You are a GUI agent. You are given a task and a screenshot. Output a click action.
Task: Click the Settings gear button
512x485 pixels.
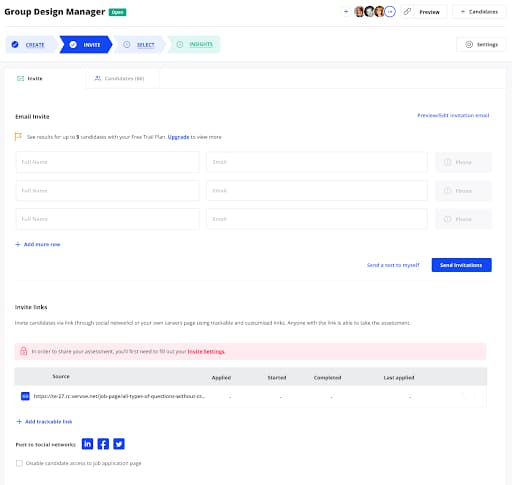point(482,44)
